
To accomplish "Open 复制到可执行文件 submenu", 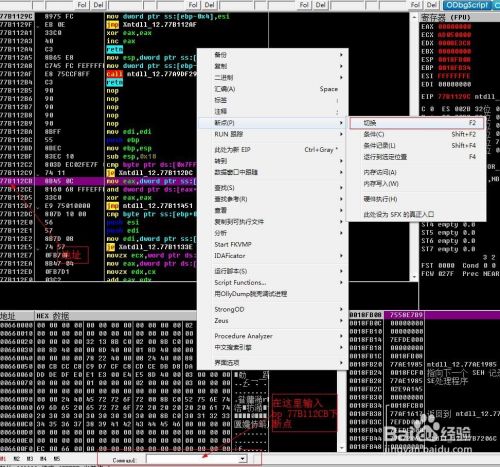I will coord(273,222).
